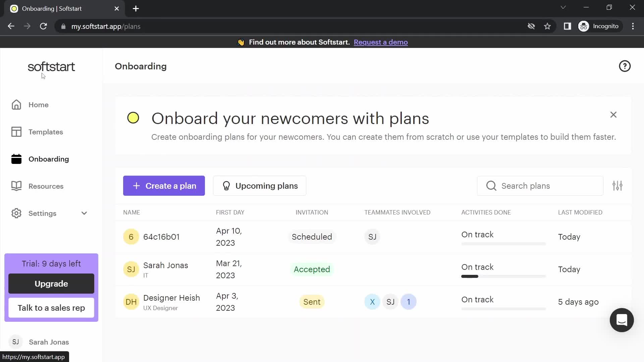Go back using the browser back arrow
644x362 pixels.
tap(11, 26)
